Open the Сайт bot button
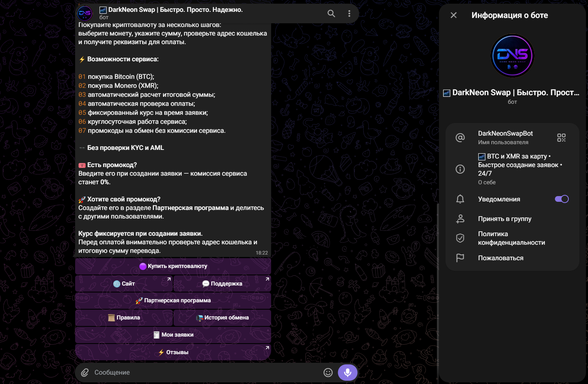This screenshot has width=588, height=384. tap(124, 284)
